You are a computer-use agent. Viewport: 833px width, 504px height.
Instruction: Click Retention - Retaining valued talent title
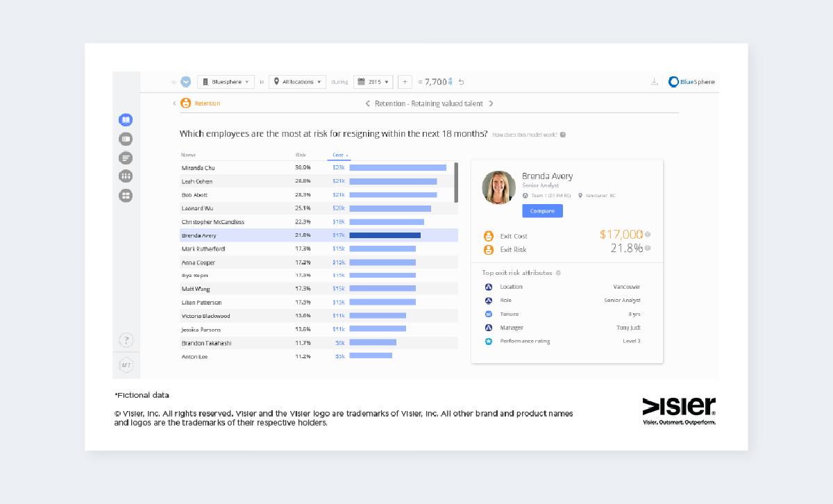429,103
